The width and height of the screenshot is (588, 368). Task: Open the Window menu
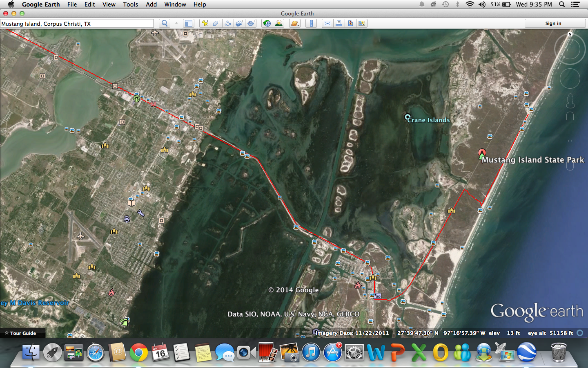coord(175,4)
